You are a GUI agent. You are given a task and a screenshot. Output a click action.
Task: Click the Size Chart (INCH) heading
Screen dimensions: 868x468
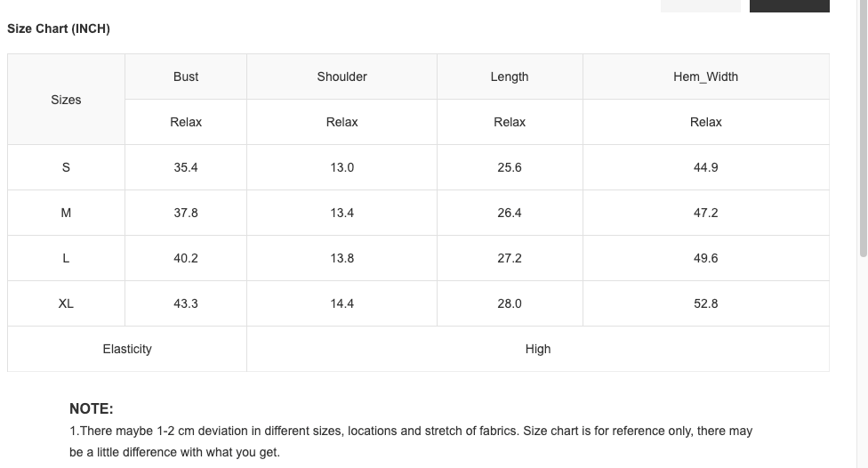click(x=59, y=28)
